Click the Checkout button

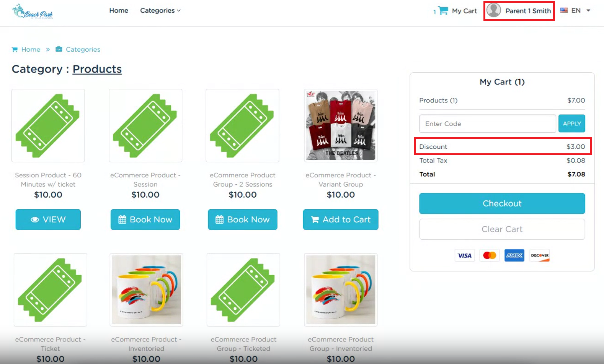(502, 203)
